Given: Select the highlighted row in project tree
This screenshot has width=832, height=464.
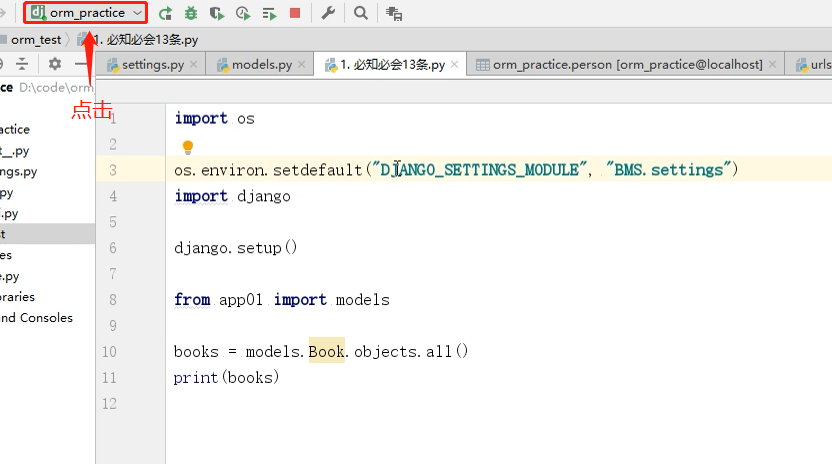Looking at the screenshot, I should point(47,234).
